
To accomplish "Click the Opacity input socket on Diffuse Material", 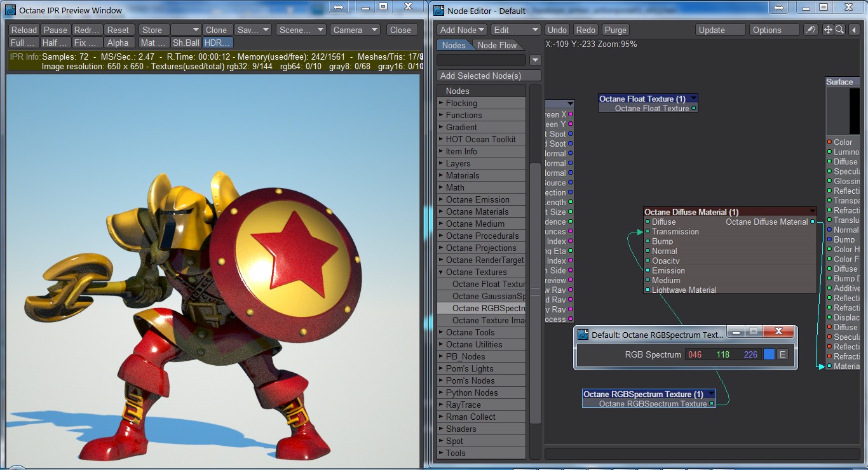I will [x=648, y=261].
